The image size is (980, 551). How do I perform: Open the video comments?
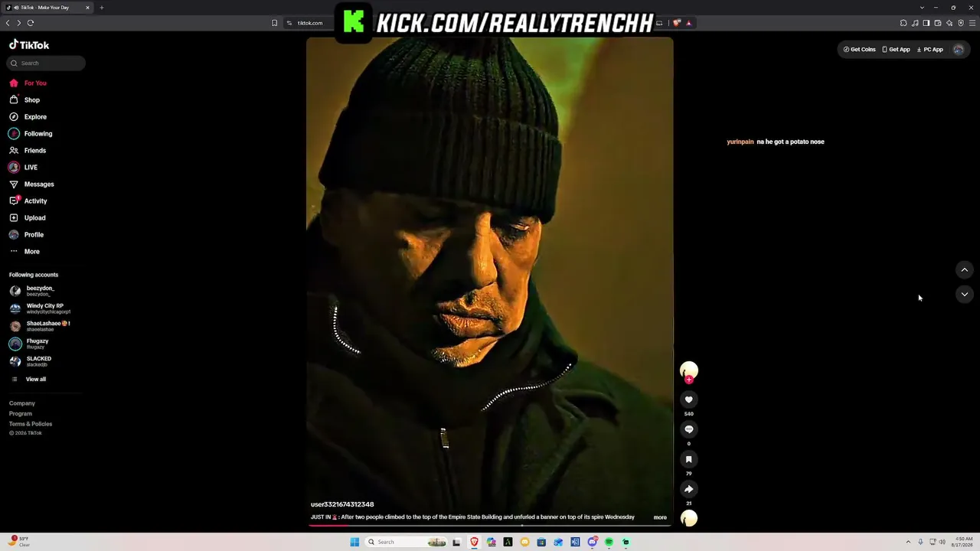pos(689,429)
